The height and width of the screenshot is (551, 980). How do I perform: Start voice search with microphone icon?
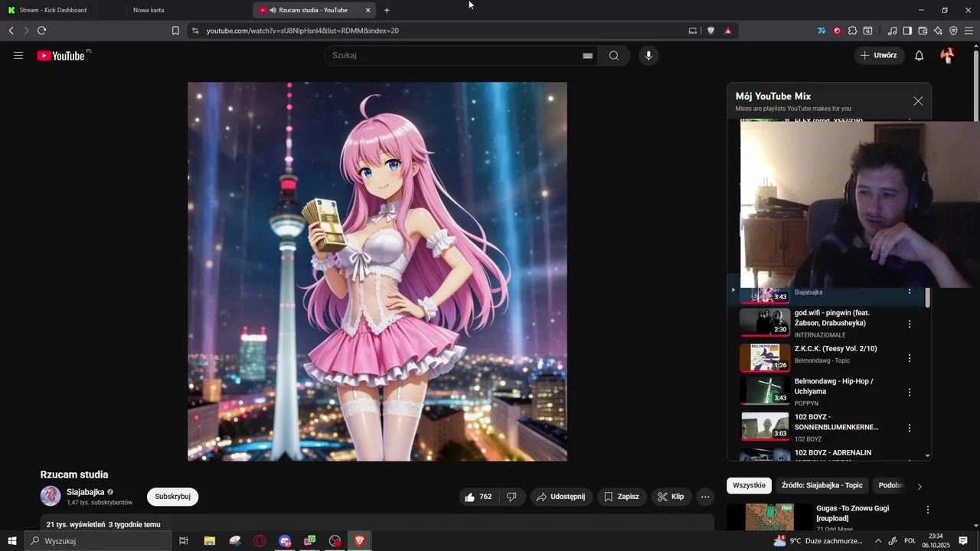[x=648, y=55]
